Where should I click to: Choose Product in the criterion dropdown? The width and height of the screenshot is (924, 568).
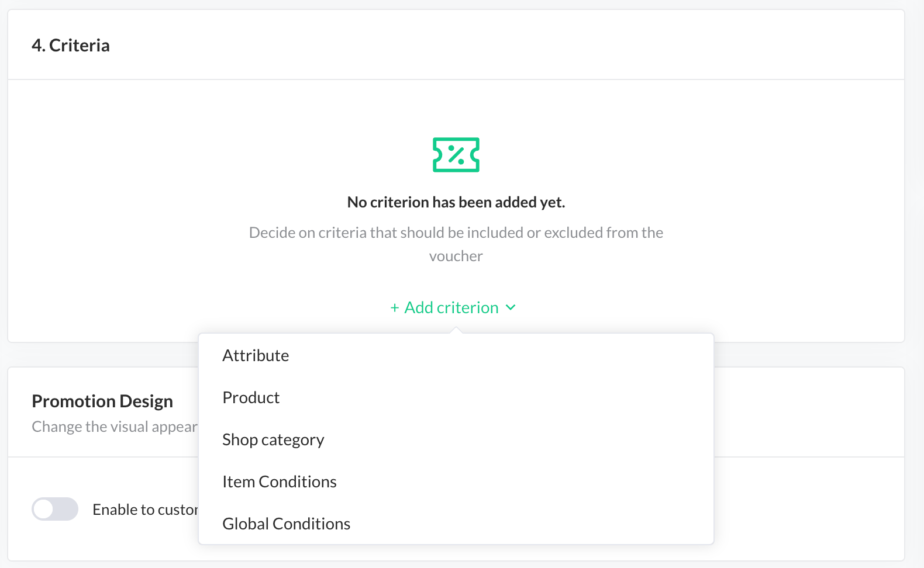(251, 398)
